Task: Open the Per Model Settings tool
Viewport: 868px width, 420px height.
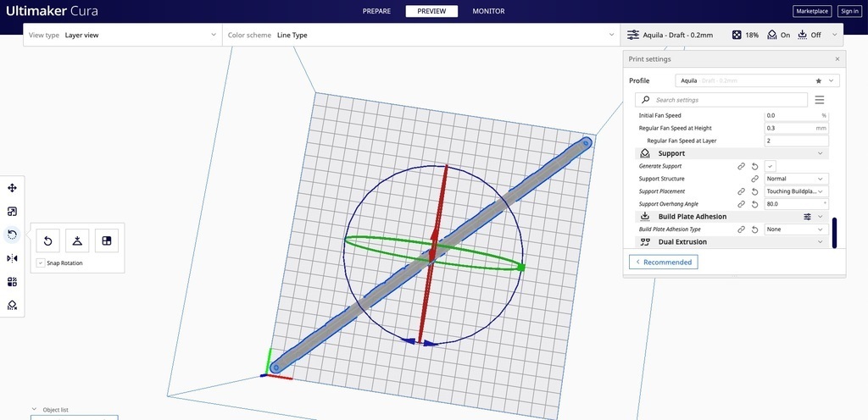Action: pos(12,282)
